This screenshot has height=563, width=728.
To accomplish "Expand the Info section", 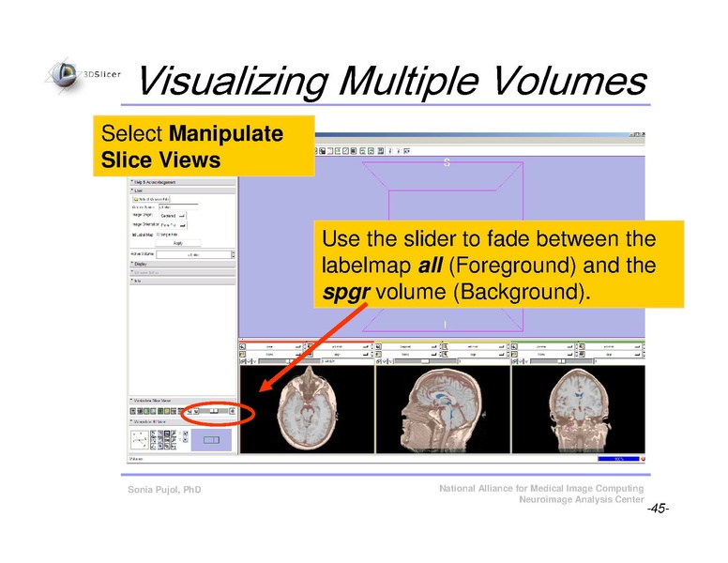I will 182,281.
